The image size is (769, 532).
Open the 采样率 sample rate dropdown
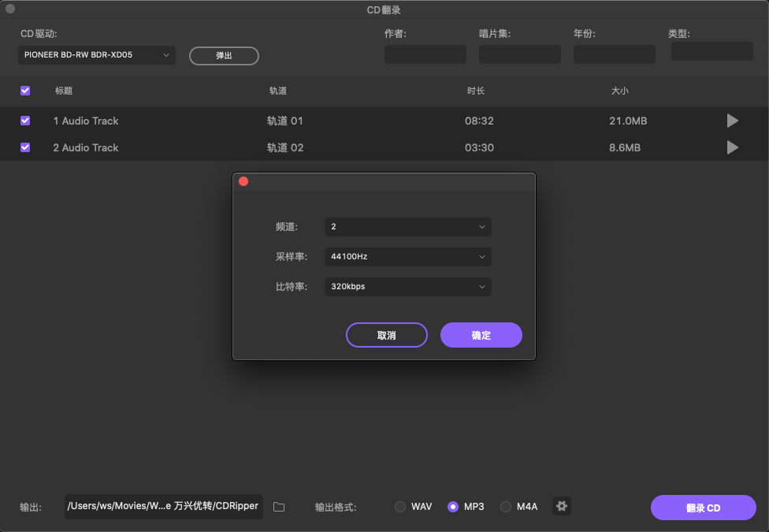[408, 256]
